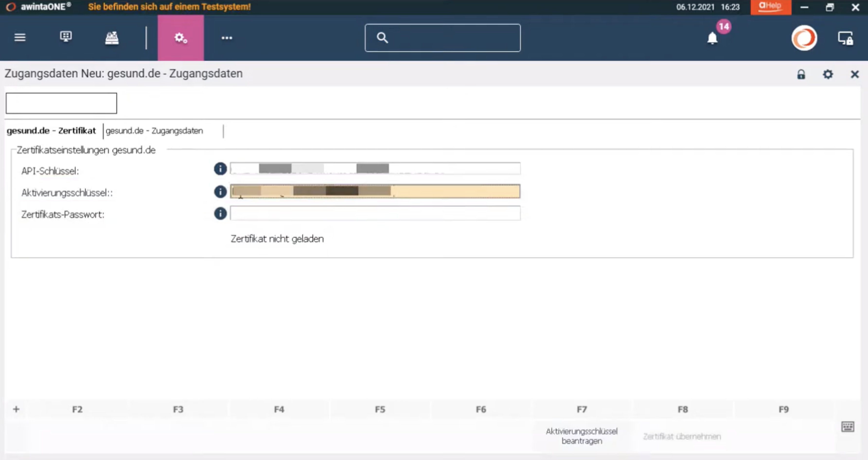Image resolution: width=868 pixels, height=460 pixels.
Task: Open the three-dots more modules menu
Action: click(x=227, y=38)
